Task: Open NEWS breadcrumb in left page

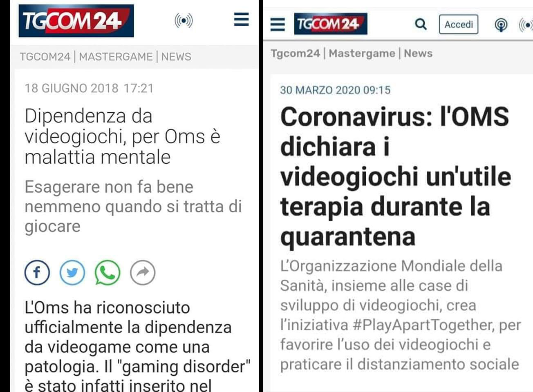Action: click(176, 56)
